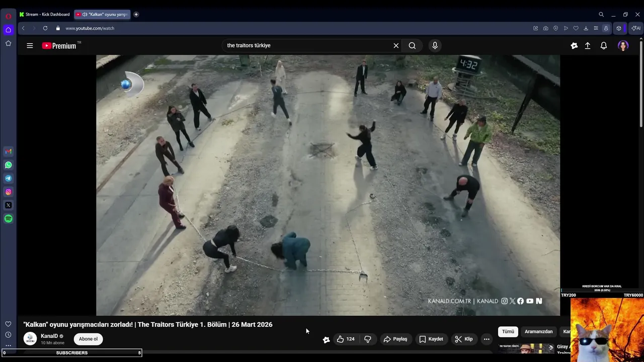Share the video via Paylaş
644x362 pixels.
tap(395, 339)
